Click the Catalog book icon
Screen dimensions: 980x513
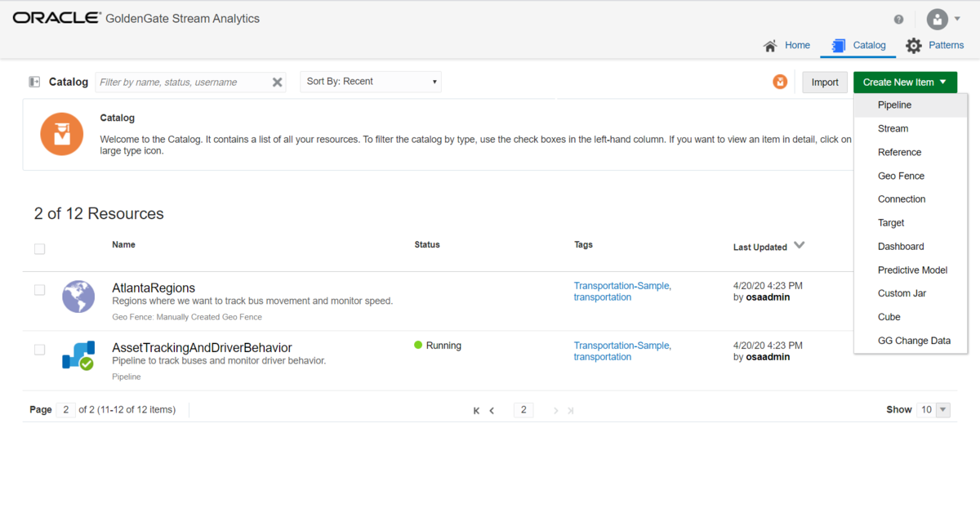tap(838, 46)
